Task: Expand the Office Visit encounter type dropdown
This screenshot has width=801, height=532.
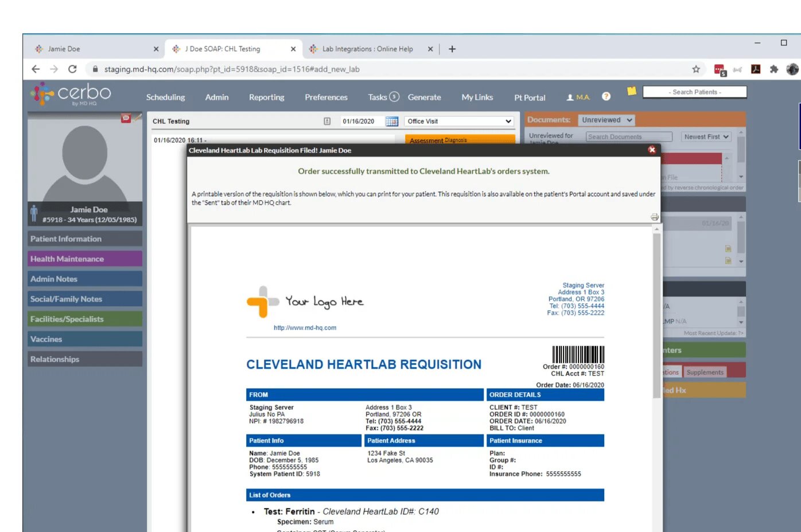Action: 459,122
